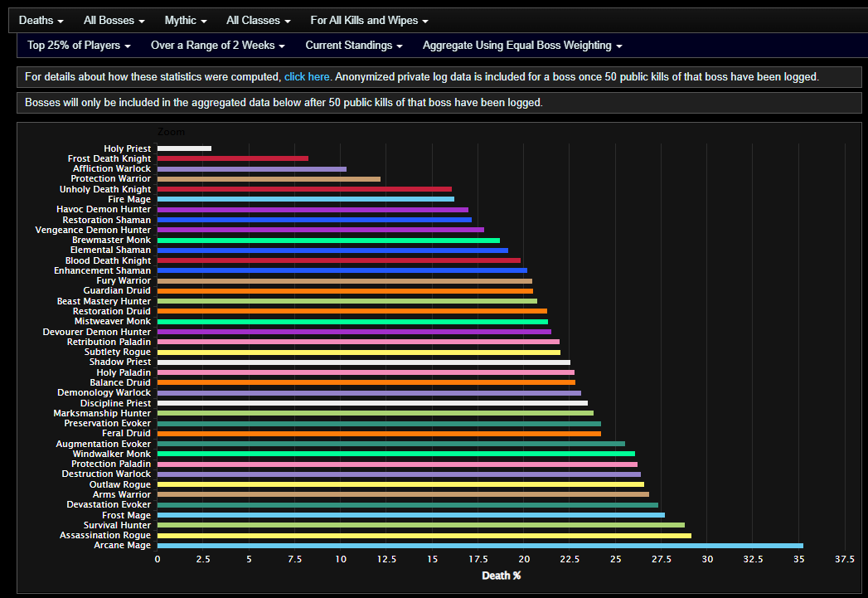Click the Arcane Mage bar
The width and height of the screenshot is (868, 598).
click(x=480, y=546)
